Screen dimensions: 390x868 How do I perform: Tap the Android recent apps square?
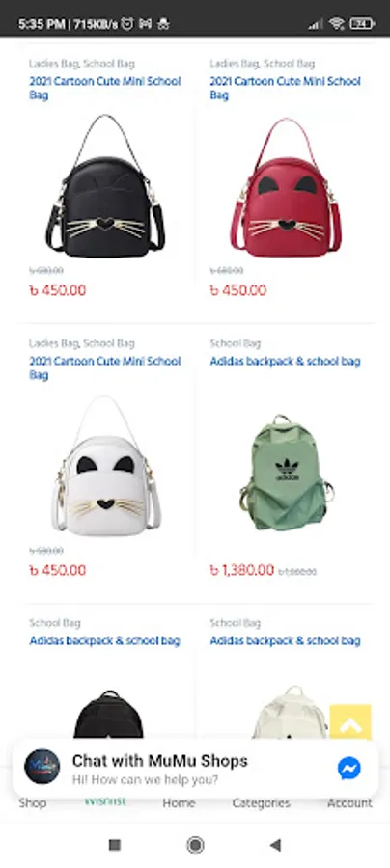pos(115,845)
